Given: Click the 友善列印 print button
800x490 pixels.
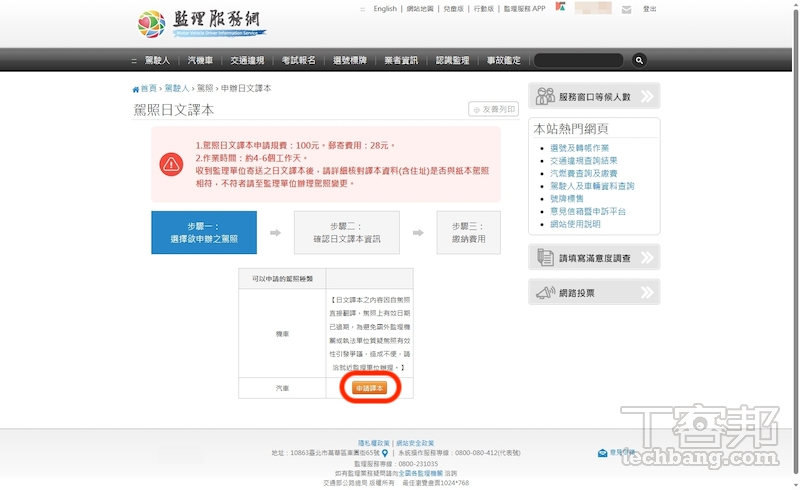Looking at the screenshot, I should tap(493, 109).
